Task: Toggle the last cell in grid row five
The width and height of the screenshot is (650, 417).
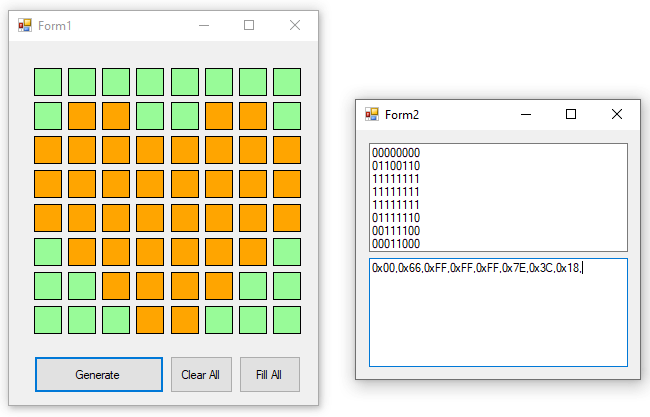Action: coord(287,218)
